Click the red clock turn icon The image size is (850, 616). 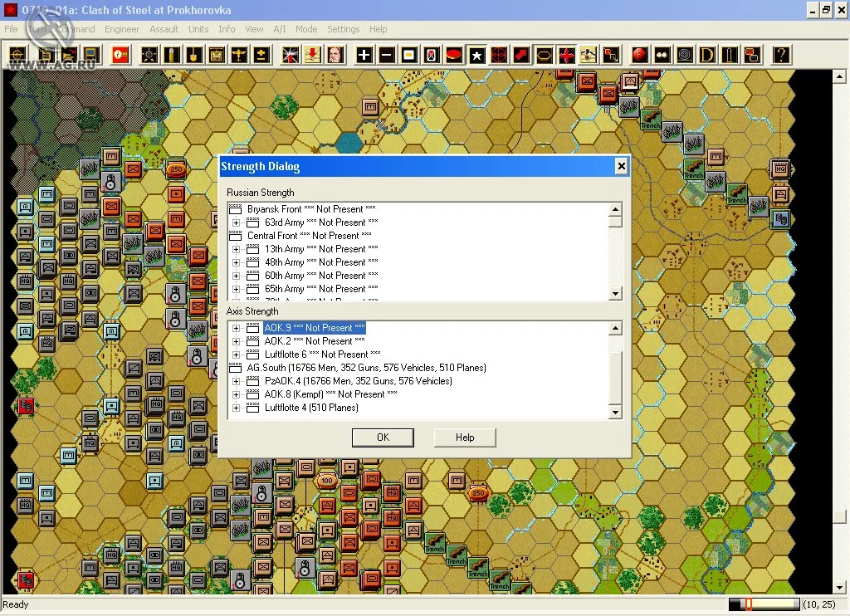120,55
